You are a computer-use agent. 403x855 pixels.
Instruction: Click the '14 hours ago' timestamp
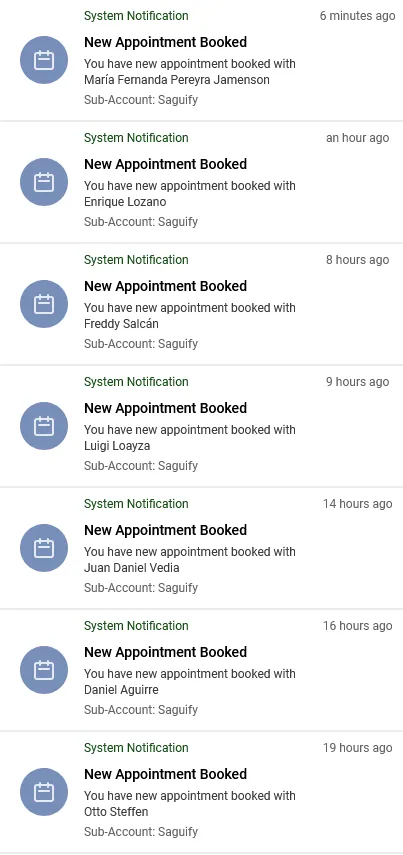coord(357,504)
